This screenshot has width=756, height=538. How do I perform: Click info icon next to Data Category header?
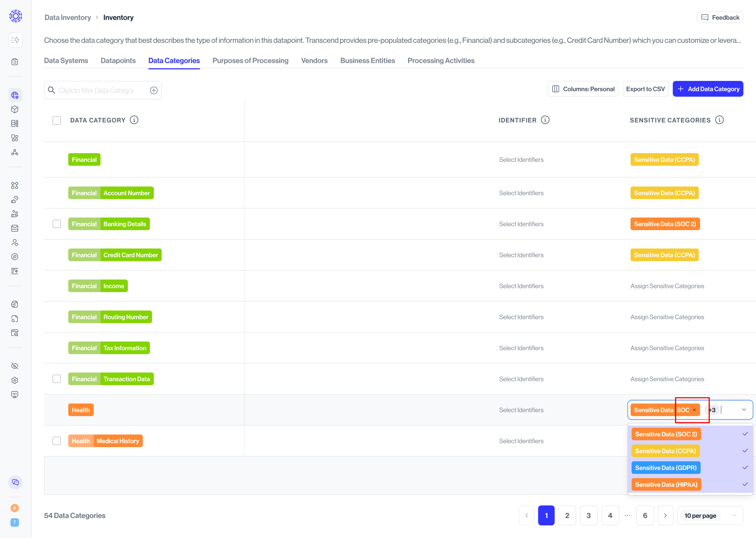click(134, 120)
